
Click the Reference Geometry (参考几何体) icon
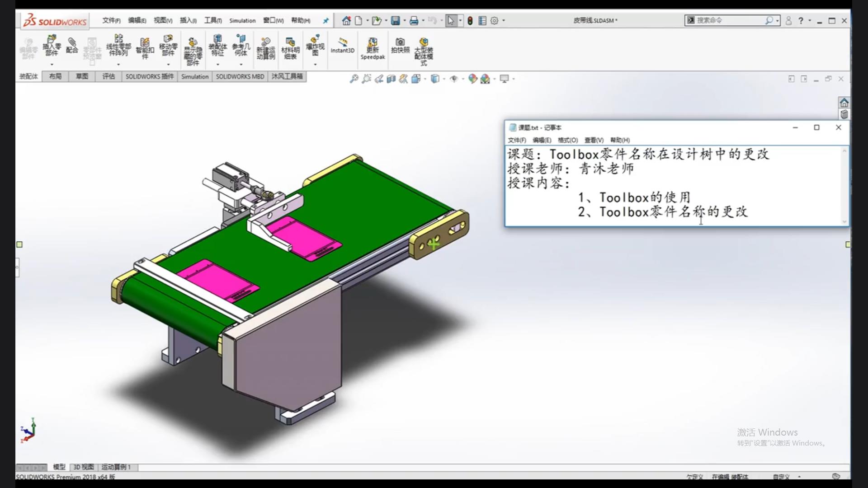[x=241, y=45]
